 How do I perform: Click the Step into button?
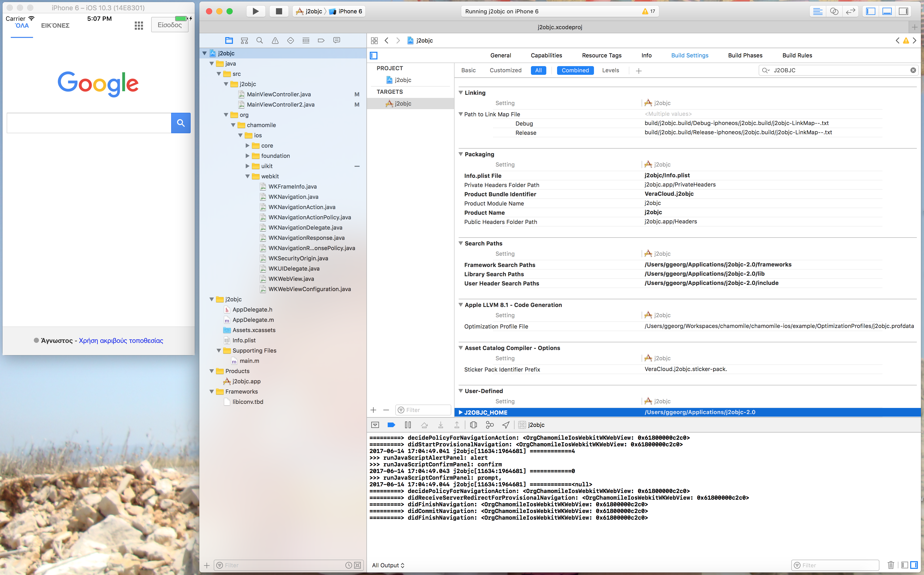click(x=441, y=425)
